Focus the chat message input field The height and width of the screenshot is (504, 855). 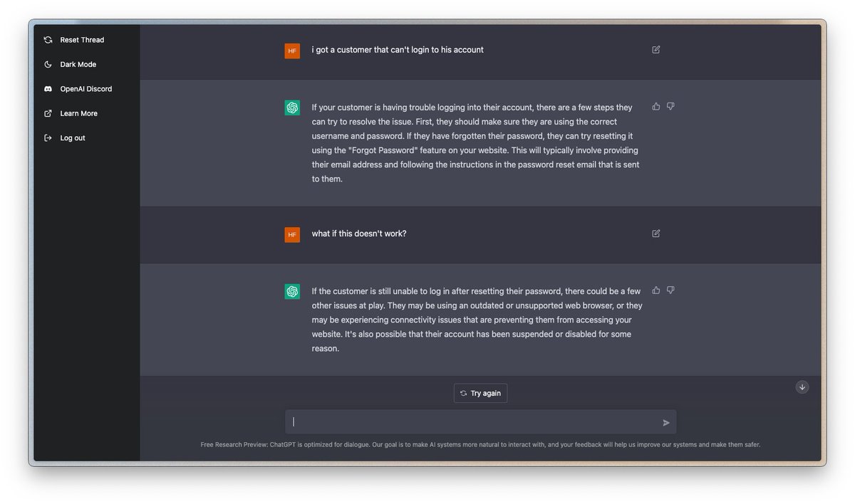coord(474,422)
